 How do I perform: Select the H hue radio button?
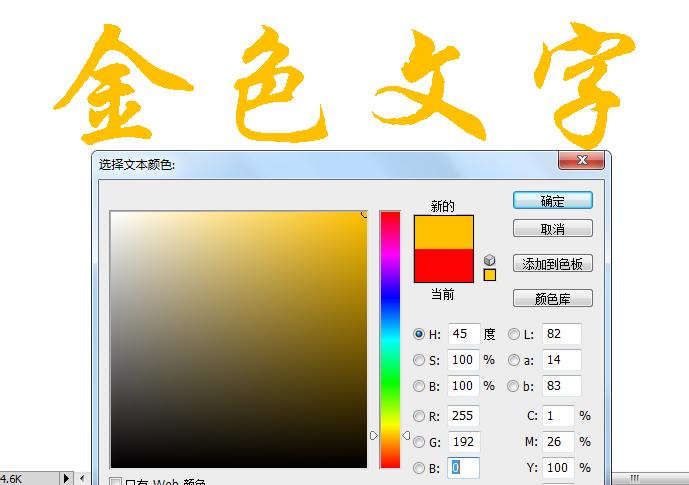click(419, 334)
